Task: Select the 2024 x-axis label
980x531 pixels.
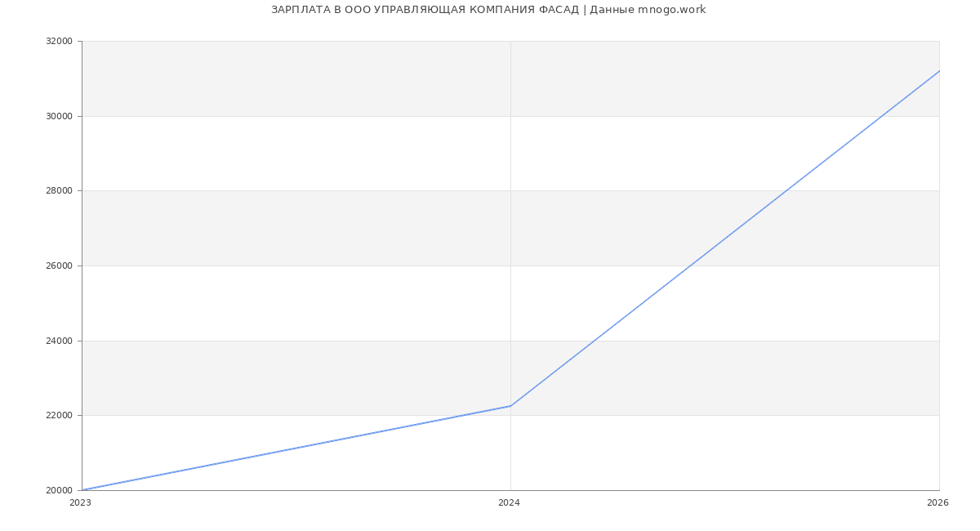Action: coord(509,503)
